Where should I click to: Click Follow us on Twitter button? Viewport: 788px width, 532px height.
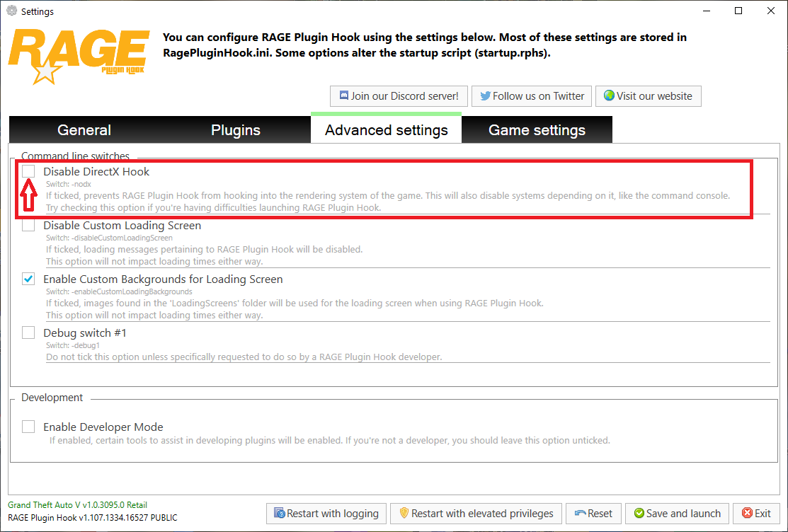(x=532, y=96)
